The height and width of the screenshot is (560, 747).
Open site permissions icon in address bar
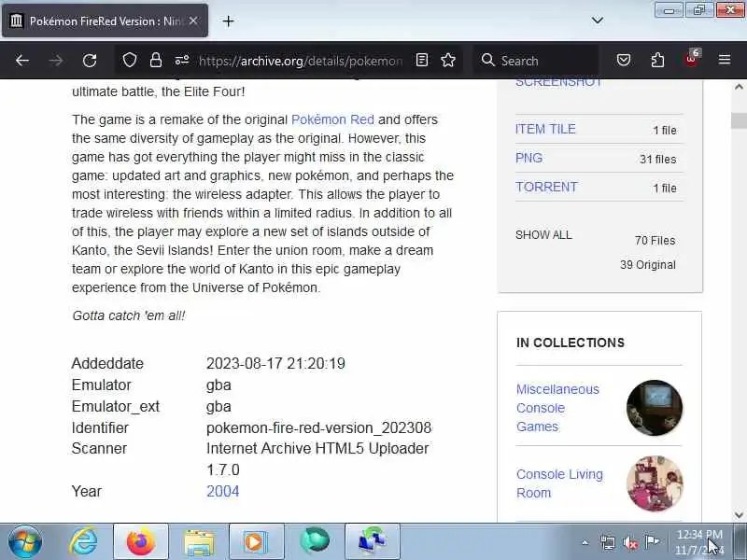pos(182,60)
